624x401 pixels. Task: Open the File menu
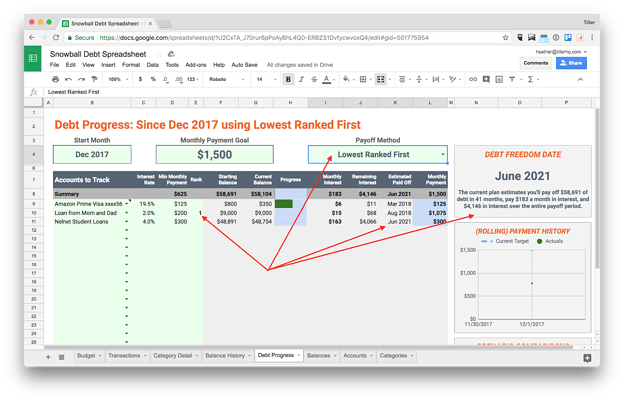pos(54,65)
